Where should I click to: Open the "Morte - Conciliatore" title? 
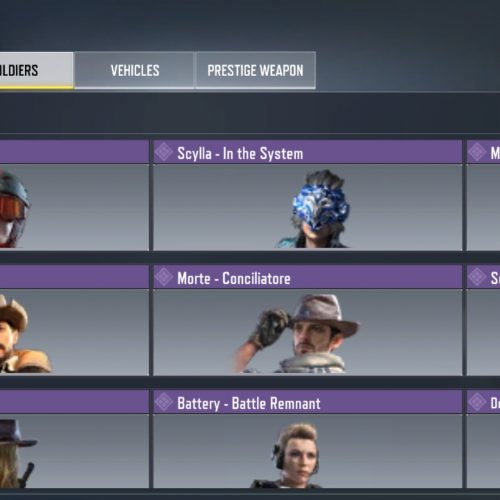tap(234, 278)
